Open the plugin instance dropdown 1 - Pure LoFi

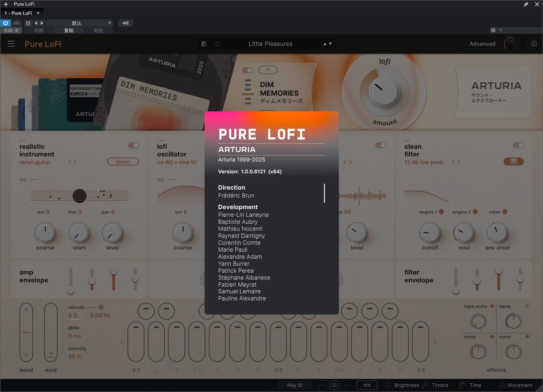coord(22,13)
